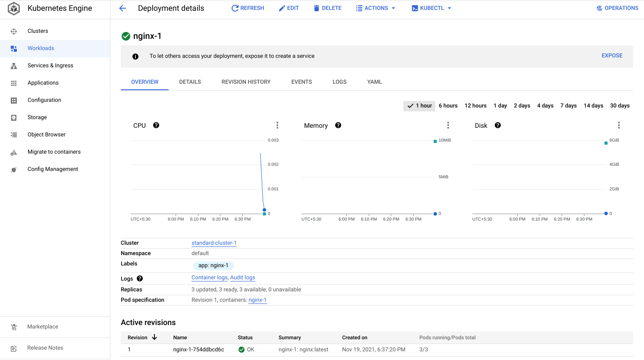This screenshot has width=644, height=360.
Task: Open Memory chart more options menu
Action: click(x=448, y=125)
